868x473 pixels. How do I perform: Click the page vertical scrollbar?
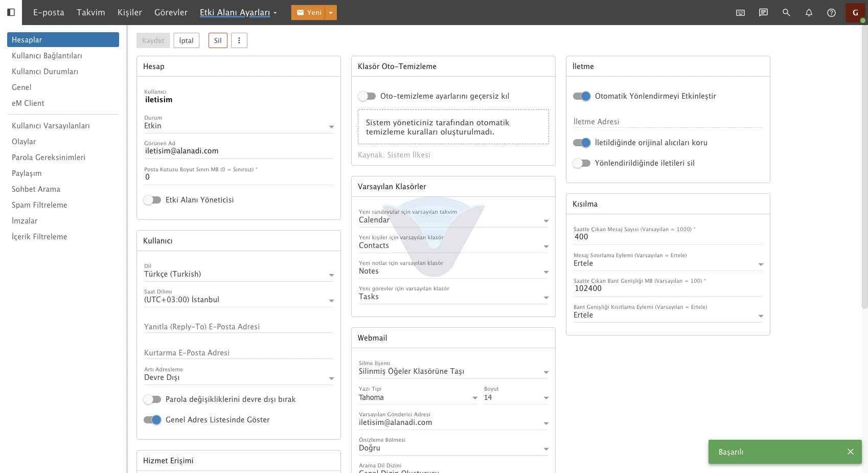[864, 167]
